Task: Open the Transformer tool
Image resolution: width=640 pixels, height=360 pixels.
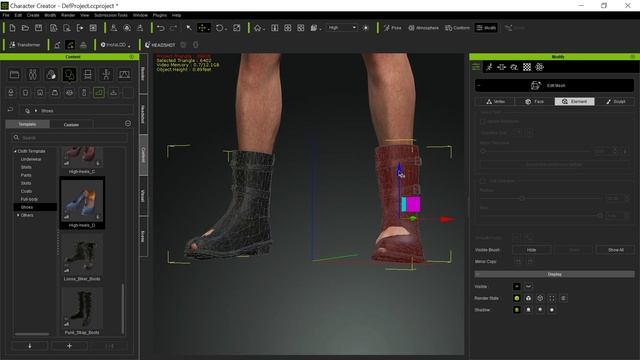Action: 25,44
